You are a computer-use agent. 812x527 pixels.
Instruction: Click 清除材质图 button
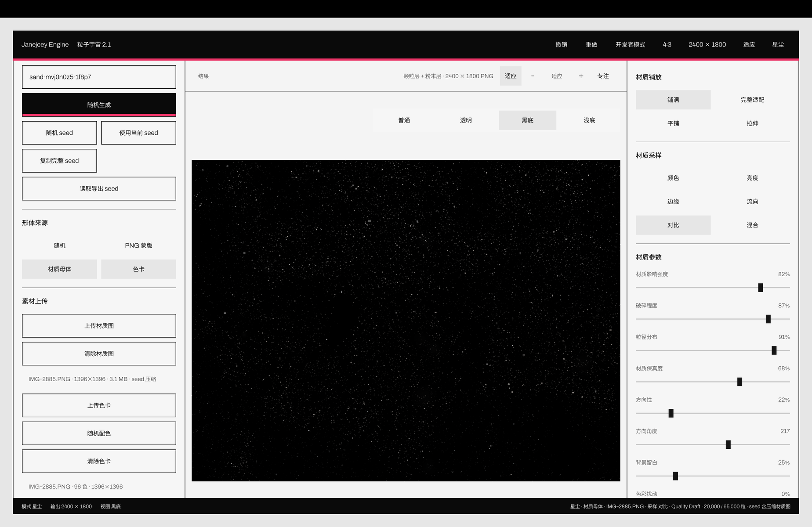coord(99,354)
